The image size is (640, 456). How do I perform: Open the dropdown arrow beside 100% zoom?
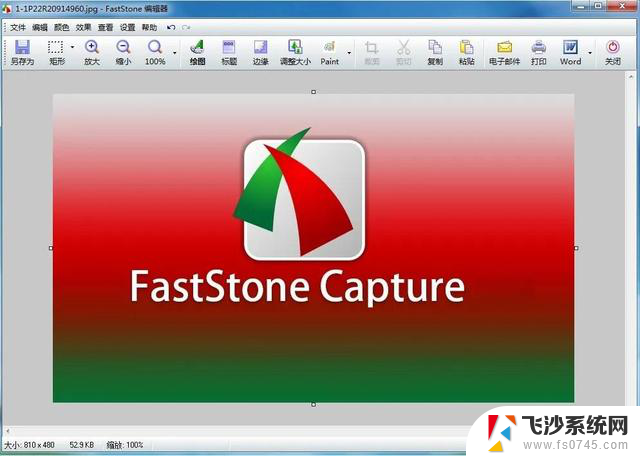click(175, 53)
